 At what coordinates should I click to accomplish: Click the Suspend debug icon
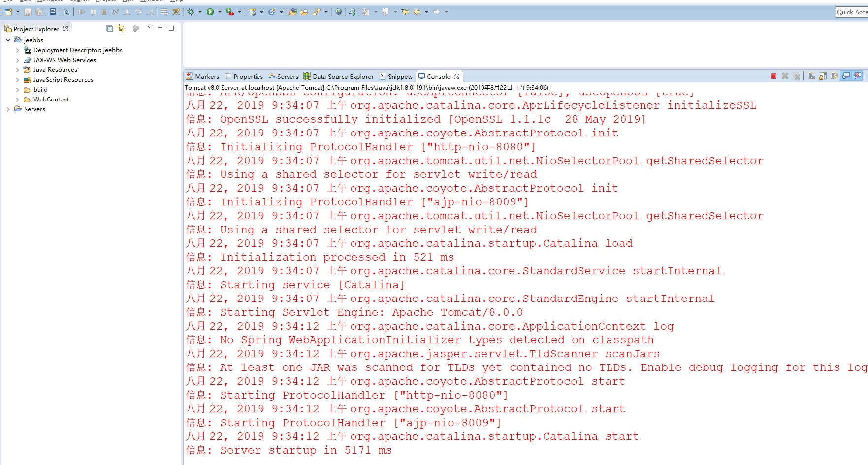coord(93,12)
